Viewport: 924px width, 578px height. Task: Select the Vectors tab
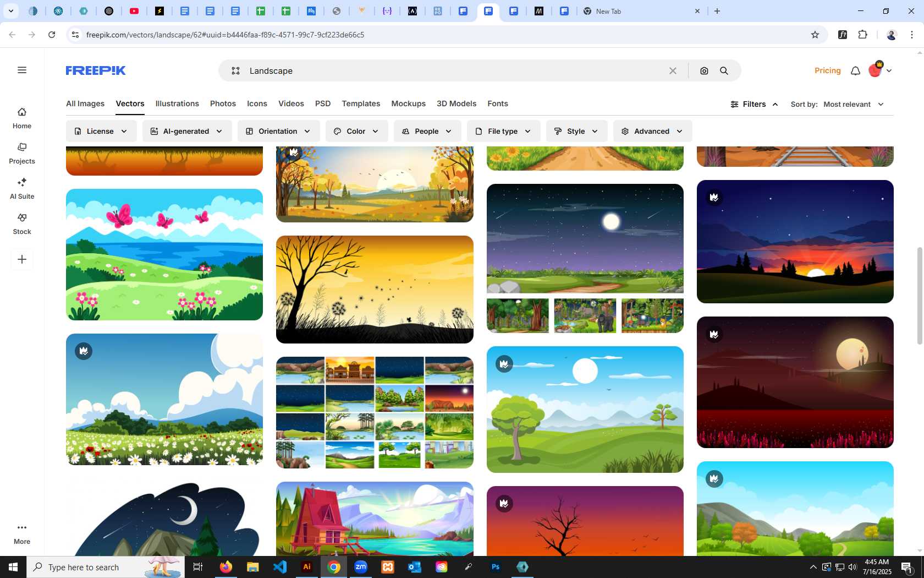pos(130,103)
